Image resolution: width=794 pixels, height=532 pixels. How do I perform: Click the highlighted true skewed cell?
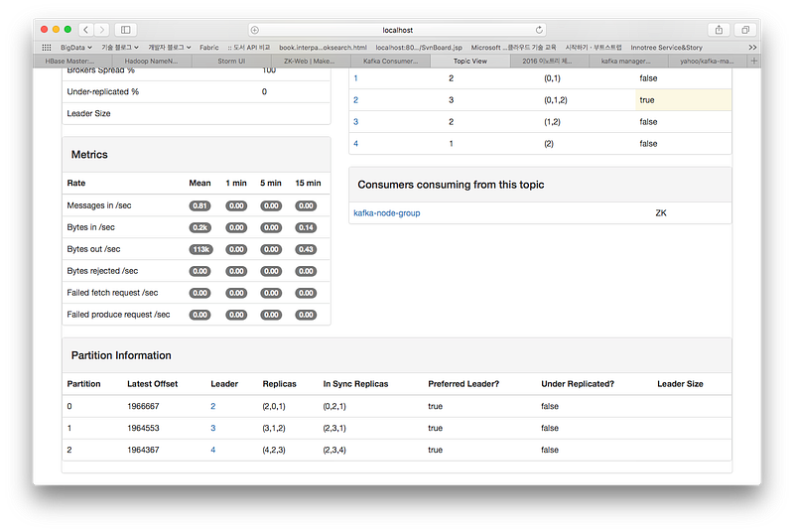(x=683, y=100)
